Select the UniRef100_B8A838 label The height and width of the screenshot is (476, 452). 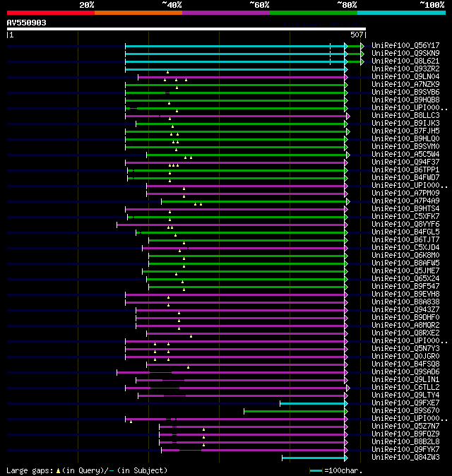coord(405,302)
